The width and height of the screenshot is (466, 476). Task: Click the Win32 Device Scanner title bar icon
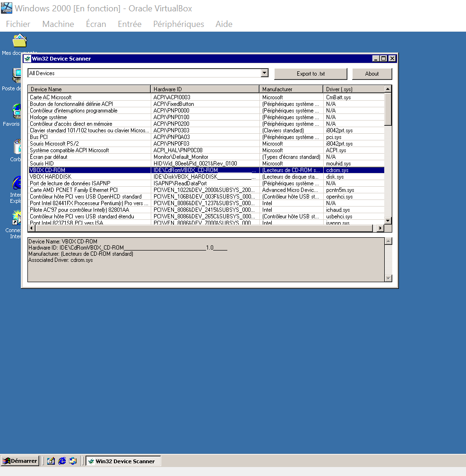(x=27, y=59)
